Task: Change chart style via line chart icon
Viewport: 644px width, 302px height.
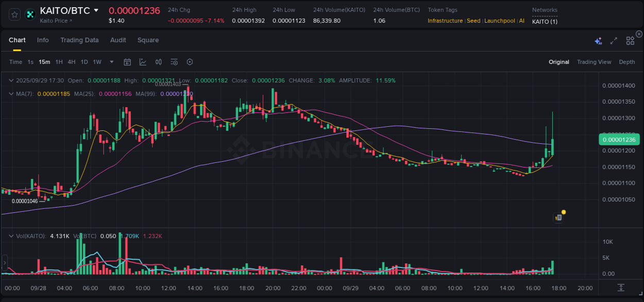Action: (x=143, y=62)
